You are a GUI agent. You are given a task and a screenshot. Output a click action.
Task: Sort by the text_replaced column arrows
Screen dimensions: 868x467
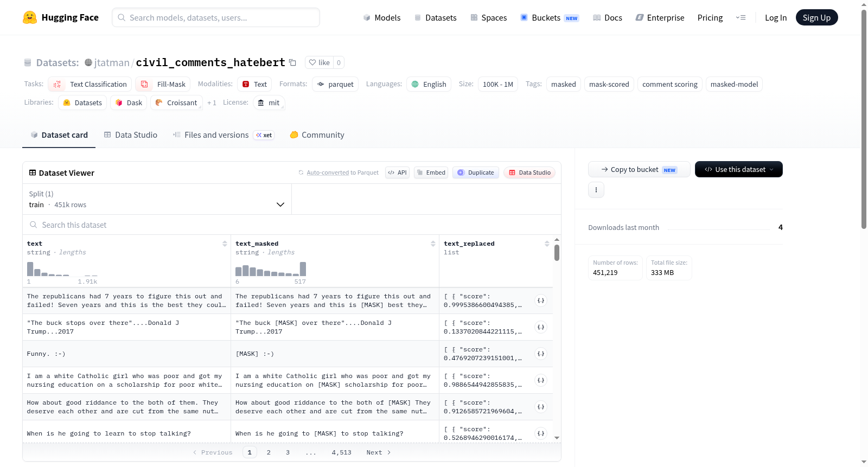pos(547,244)
